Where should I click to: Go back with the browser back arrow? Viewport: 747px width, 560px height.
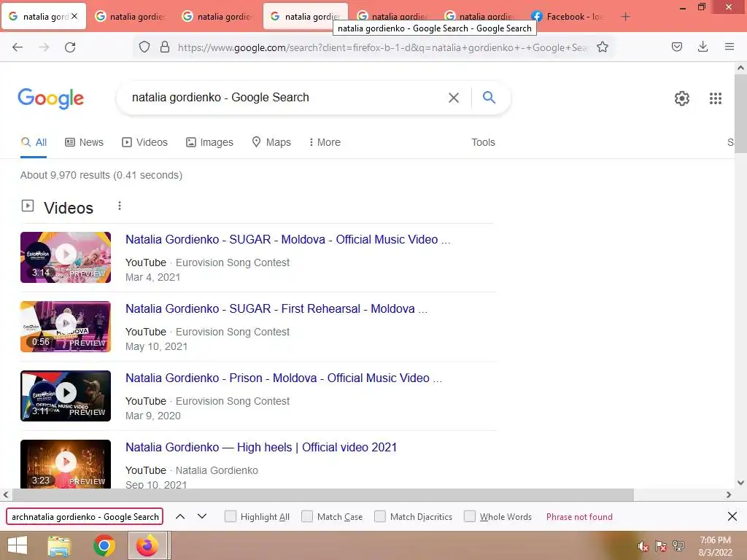click(18, 47)
